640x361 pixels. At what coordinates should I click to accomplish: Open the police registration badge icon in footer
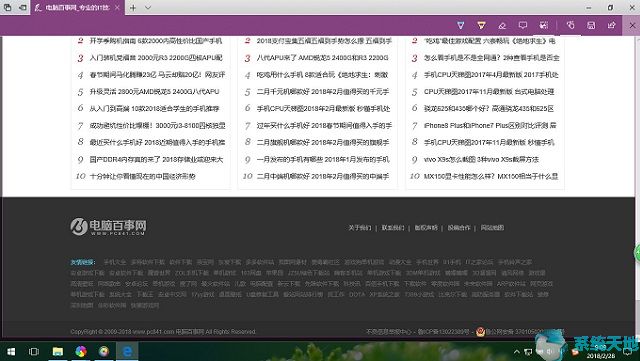pyautogui.click(x=480, y=332)
